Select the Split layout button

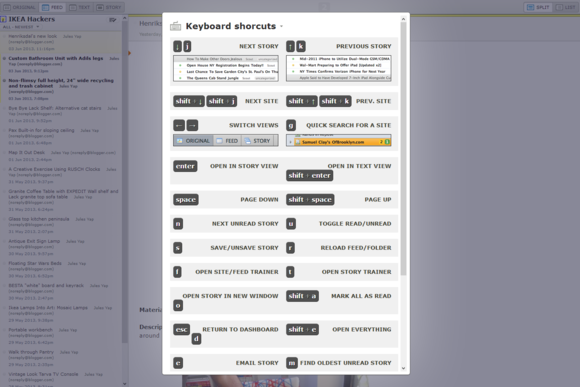[x=539, y=7]
